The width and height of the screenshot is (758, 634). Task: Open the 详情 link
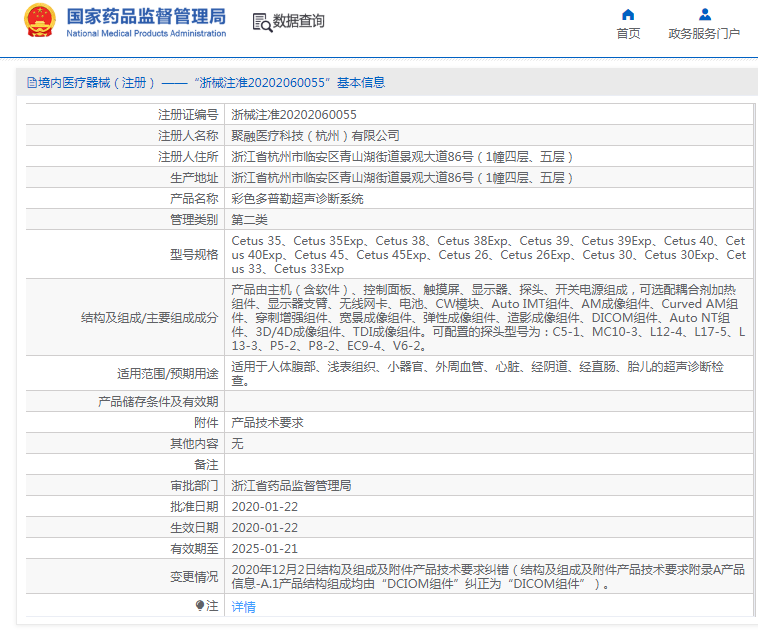pyautogui.click(x=244, y=606)
